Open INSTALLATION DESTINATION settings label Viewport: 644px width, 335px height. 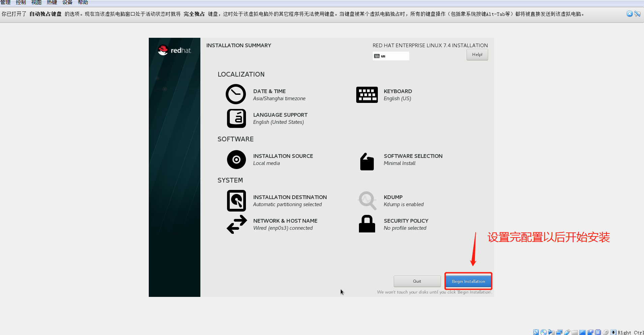[x=290, y=197]
